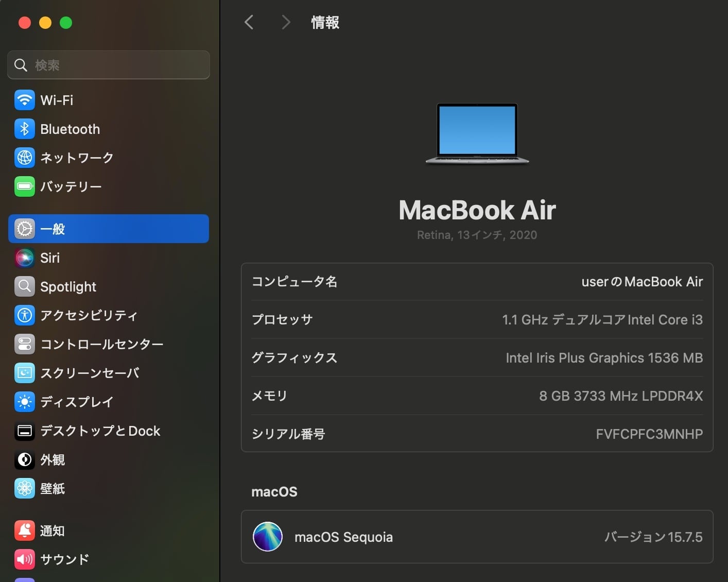The height and width of the screenshot is (582, 728).
Task: Go forward with the right chevron
Action: [x=286, y=22]
